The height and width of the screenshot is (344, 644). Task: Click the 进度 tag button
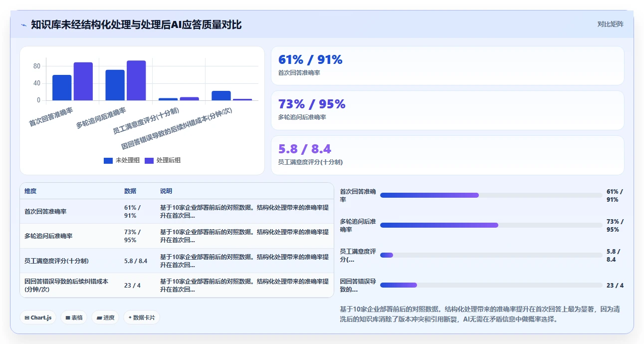(x=105, y=318)
